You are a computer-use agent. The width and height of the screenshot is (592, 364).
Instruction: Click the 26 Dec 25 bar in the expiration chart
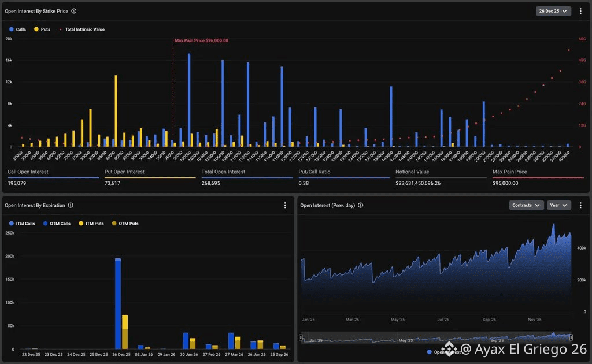[x=118, y=303]
